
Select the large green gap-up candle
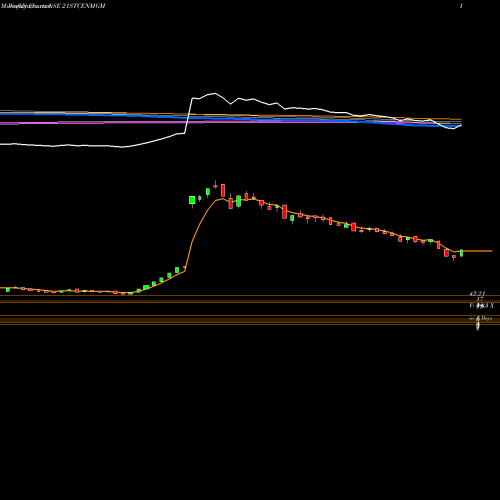coord(192,201)
